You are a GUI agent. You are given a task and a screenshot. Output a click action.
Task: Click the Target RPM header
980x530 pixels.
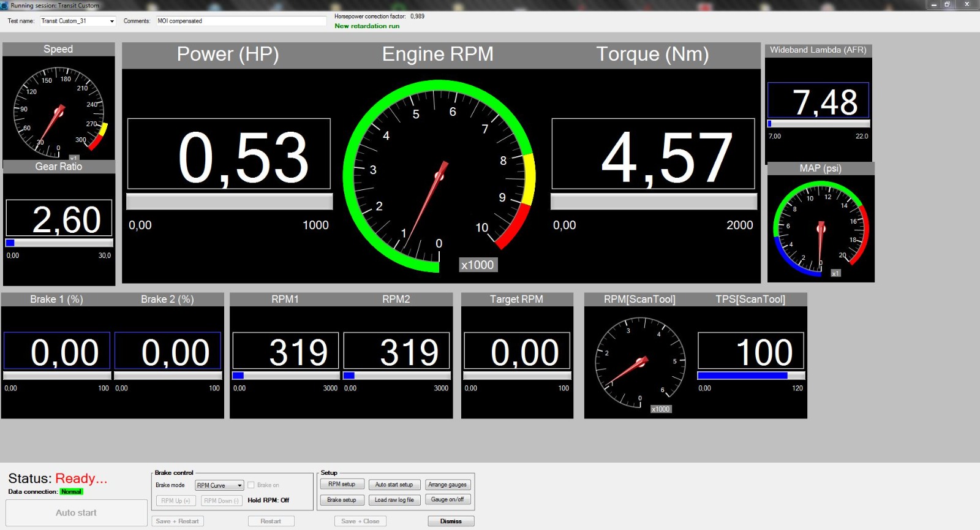coord(516,299)
